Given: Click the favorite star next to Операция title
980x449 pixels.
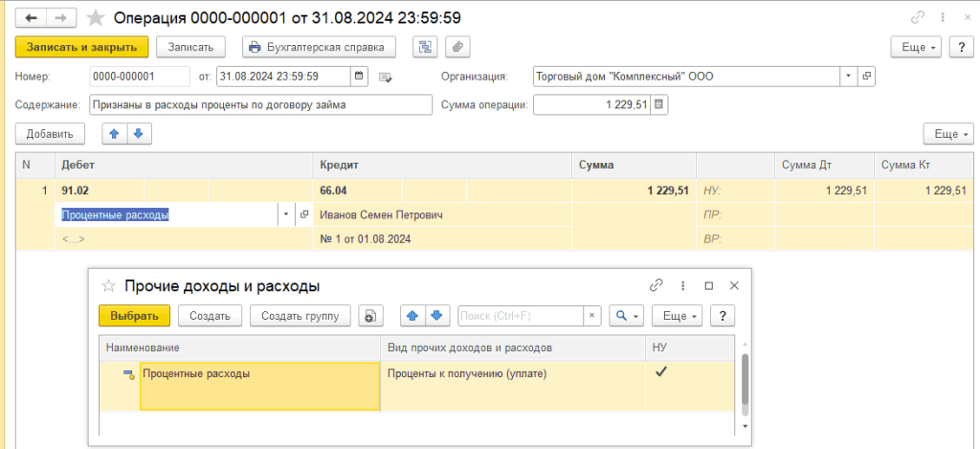Looking at the screenshot, I should point(97,18).
